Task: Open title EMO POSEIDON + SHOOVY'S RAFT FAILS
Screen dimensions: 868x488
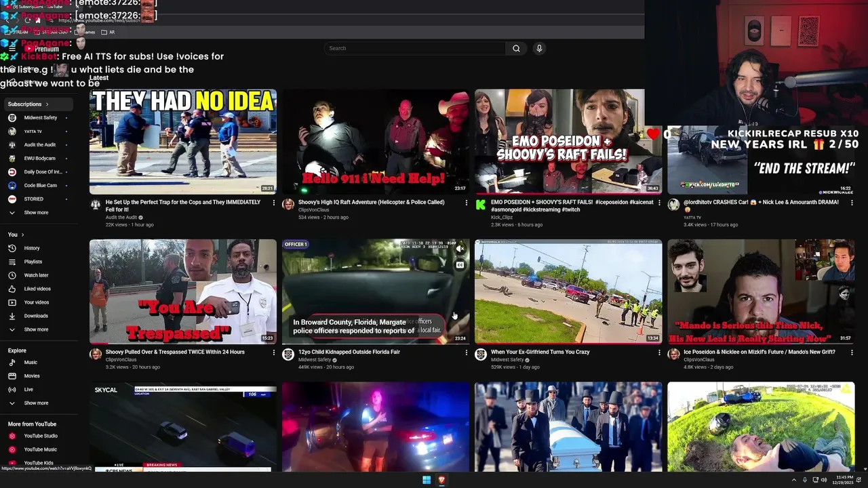Action: click(573, 206)
